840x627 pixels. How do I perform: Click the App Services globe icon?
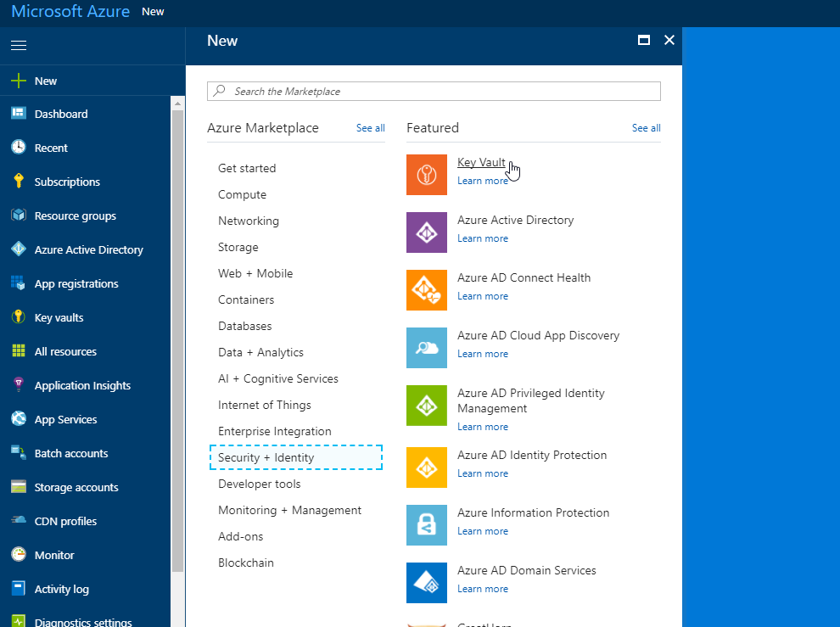point(19,418)
